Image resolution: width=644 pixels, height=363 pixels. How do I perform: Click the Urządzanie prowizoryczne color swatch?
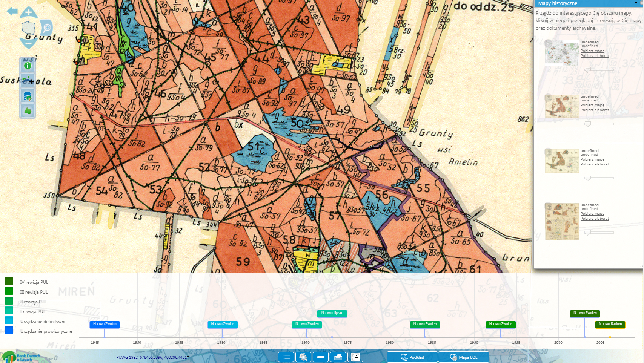pos(9,330)
